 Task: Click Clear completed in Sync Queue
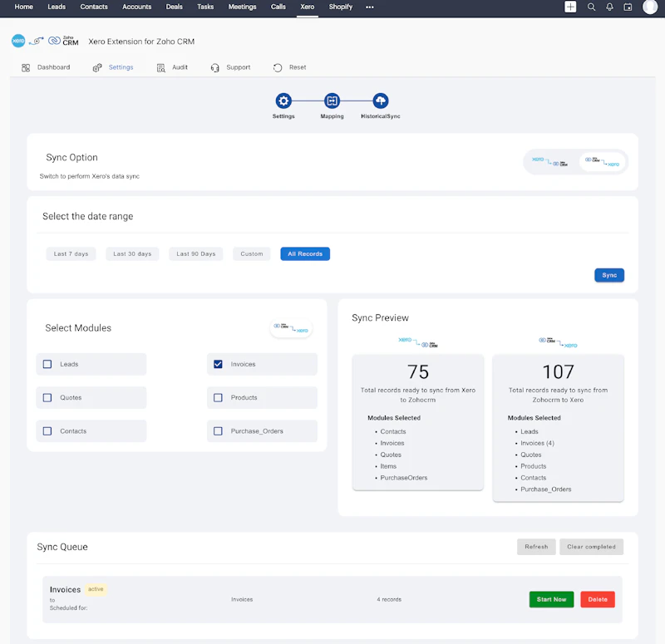(x=591, y=547)
